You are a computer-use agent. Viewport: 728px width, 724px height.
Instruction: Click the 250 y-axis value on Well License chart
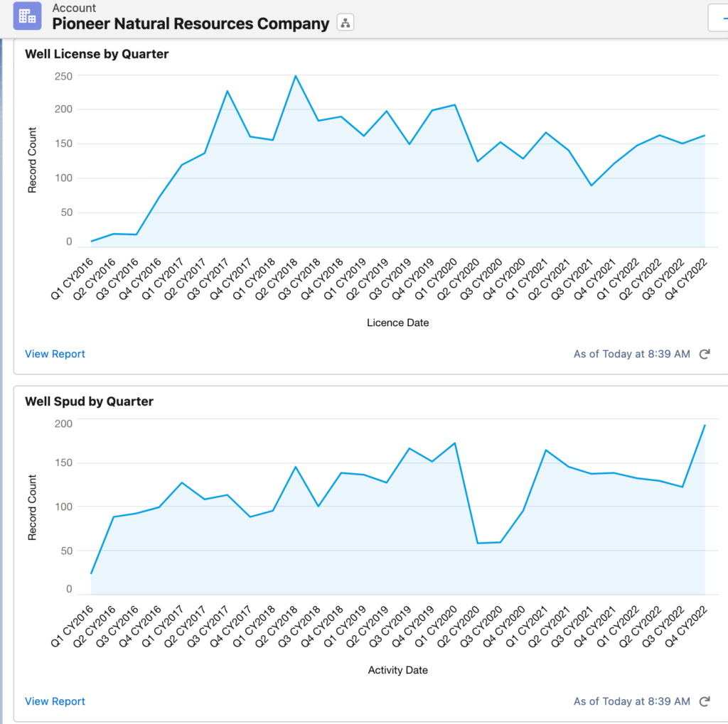tap(63, 76)
